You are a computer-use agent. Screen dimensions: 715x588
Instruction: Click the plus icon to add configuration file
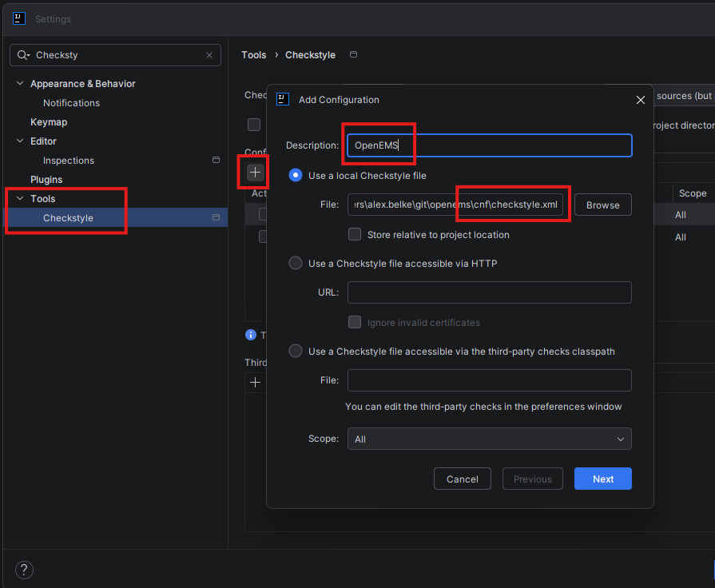pyautogui.click(x=255, y=172)
